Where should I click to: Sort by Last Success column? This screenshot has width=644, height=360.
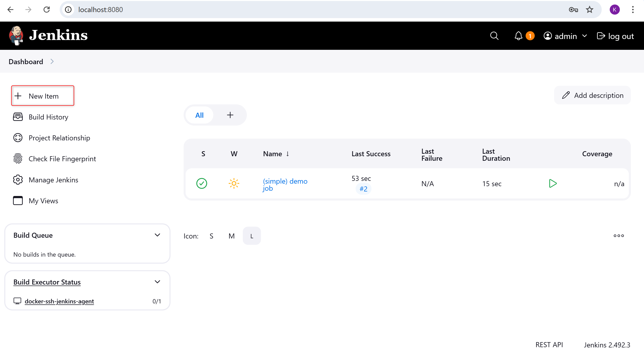click(371, 154)
